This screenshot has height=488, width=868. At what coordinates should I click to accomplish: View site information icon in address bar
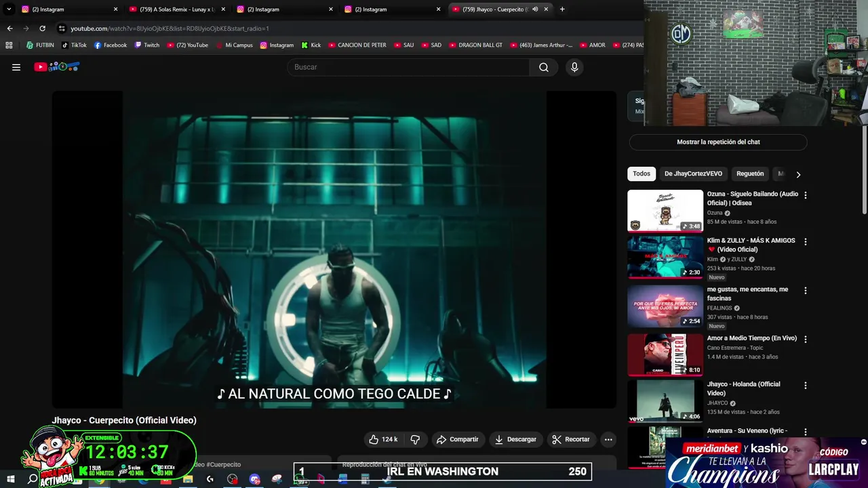(62, 28)
